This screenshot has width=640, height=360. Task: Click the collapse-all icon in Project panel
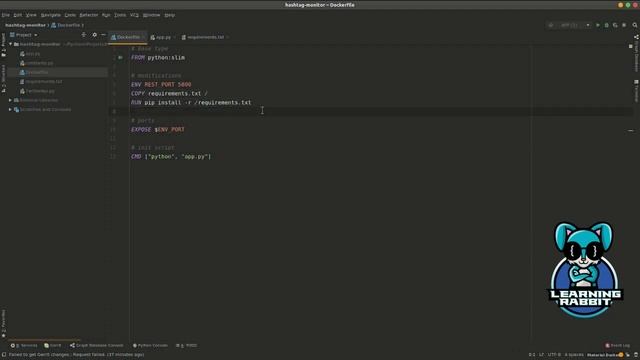(x=84, y=35)
